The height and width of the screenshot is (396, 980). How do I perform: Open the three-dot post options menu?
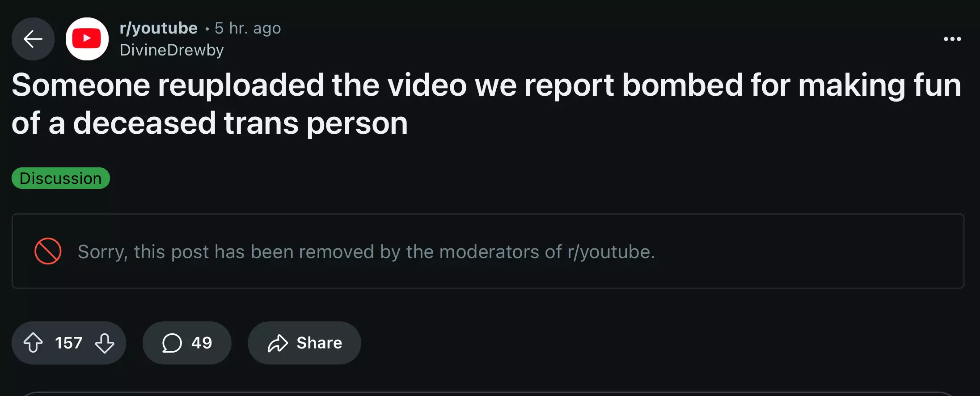952,39
